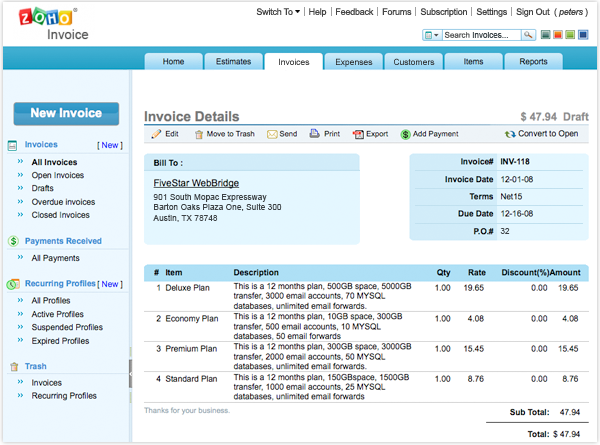The height and width of the screenshot is (445, 600).
Task: Select Suspended Profiles in sidebar
Action: (67, 328)
